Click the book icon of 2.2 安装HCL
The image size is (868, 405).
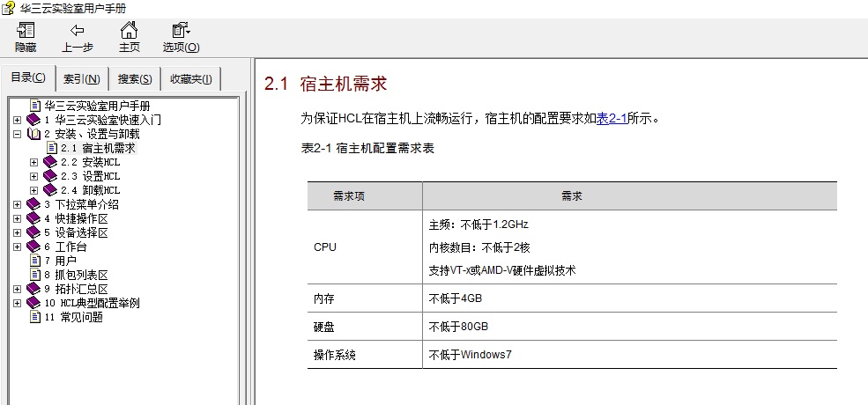coord(50,162)
